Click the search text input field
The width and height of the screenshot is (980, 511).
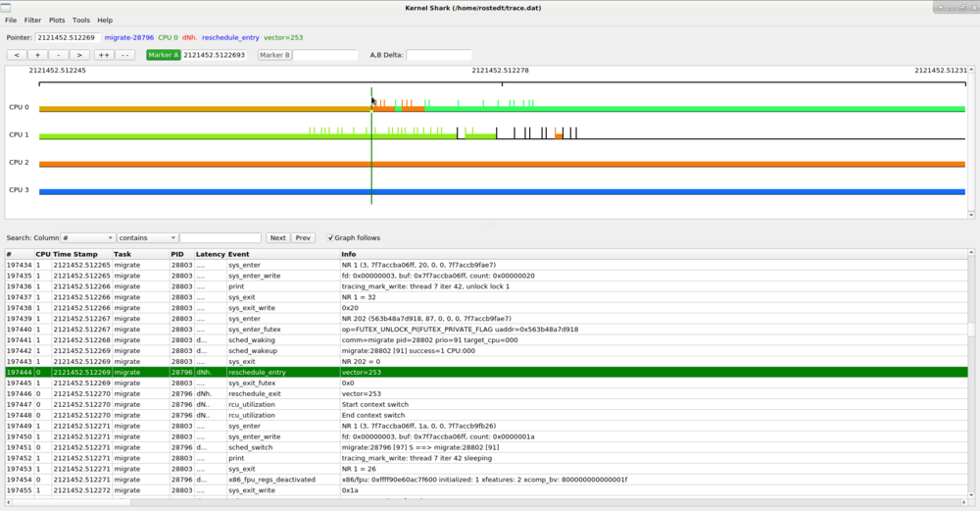click(220, 237)
